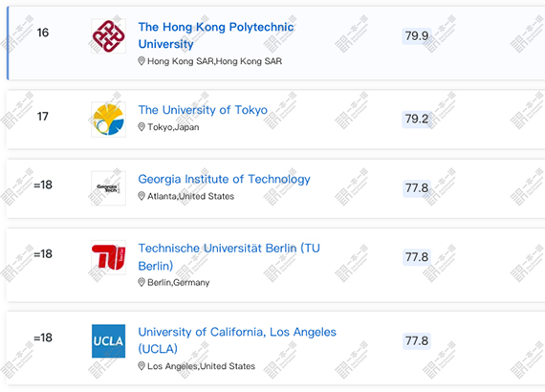This screenshot has height=392, width=545.
Task: Click the location pin beside Atlanta, United States
Action: click(x=142, y=196)
